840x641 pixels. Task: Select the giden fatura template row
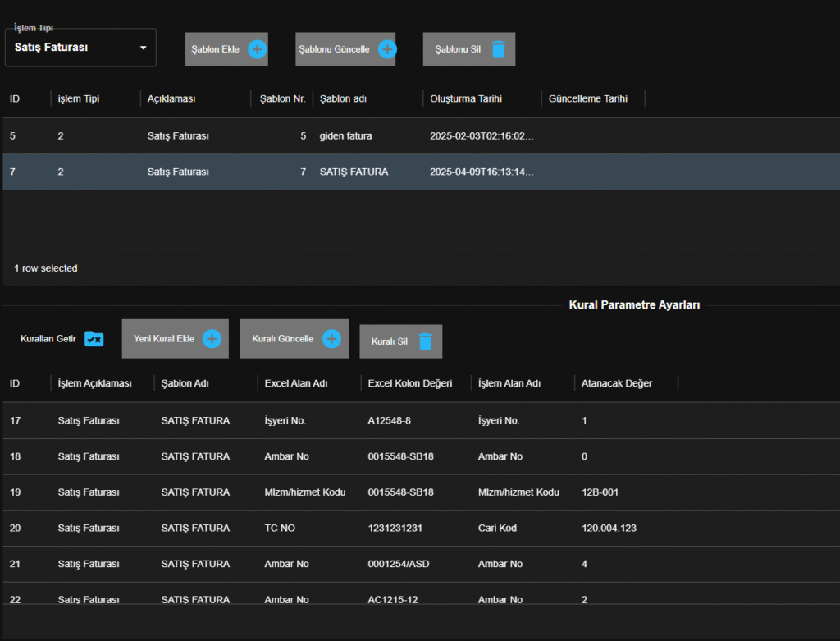click(345, 136)
